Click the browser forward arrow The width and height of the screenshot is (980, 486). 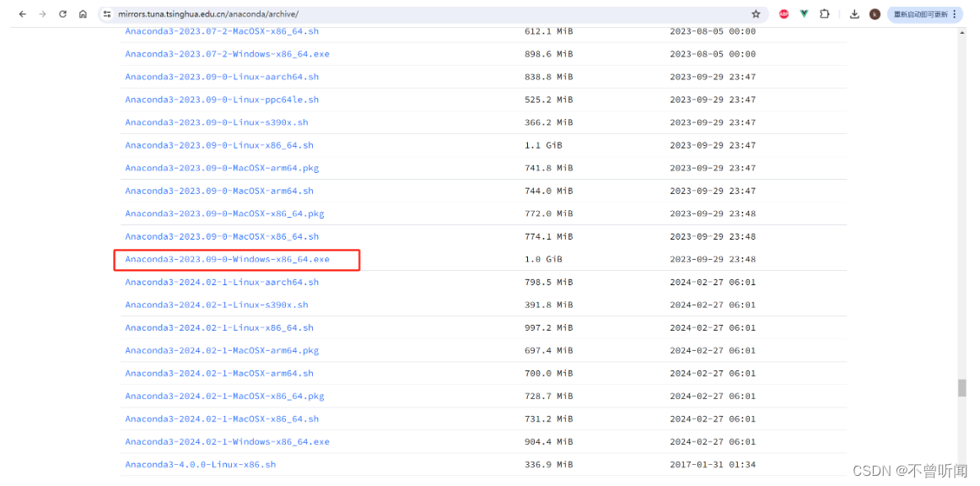[x=42, y=13]
